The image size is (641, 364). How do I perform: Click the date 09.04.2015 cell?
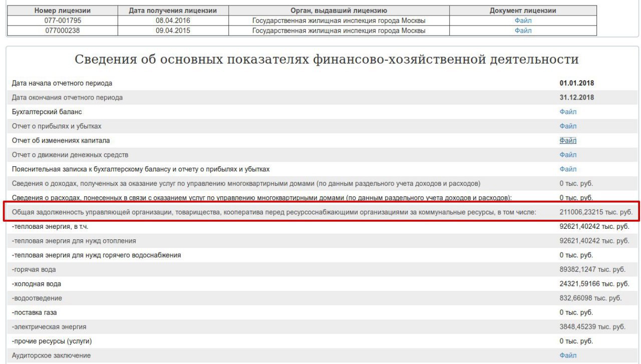click(x=173, y=31)
